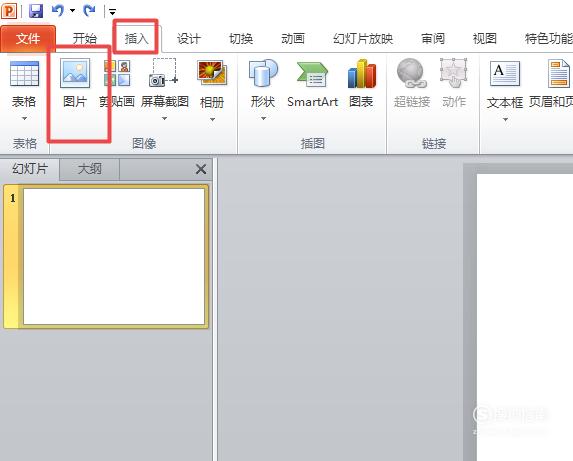573x461 pixels.
Task: Expand the 形状 dropdown arrow
Action: point(263,118)
